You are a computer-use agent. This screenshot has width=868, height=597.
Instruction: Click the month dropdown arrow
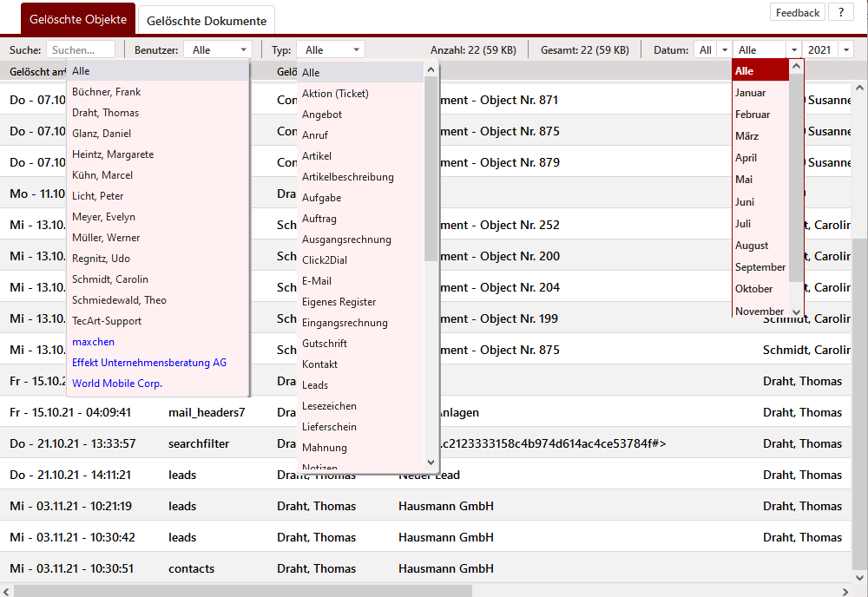coord(793,50)
